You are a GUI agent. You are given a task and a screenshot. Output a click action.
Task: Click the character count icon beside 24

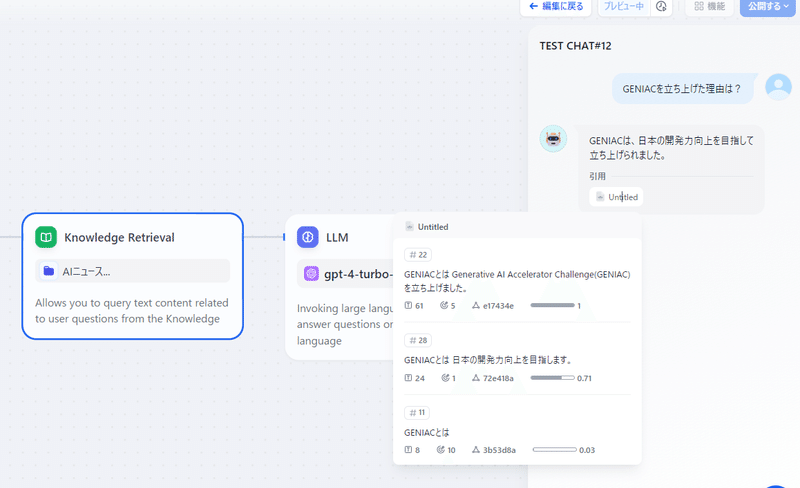[x=408, y=378]
